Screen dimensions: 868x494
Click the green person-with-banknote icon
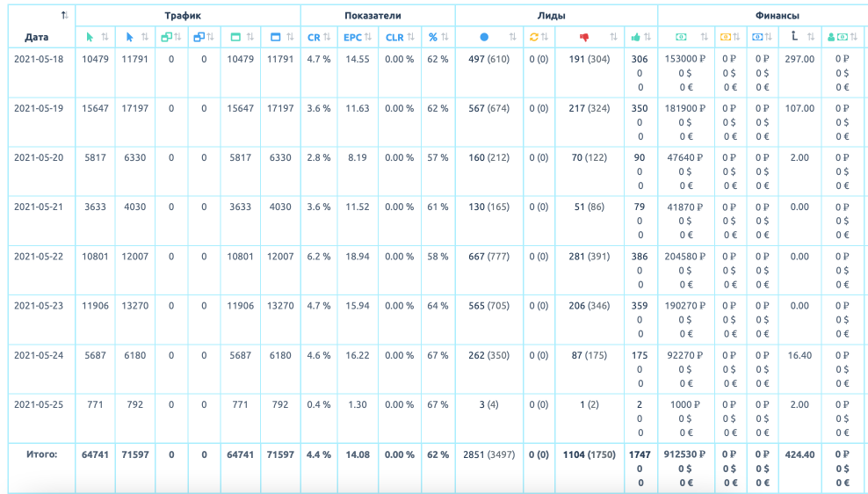pyautogui.click(x=837, y=37)
